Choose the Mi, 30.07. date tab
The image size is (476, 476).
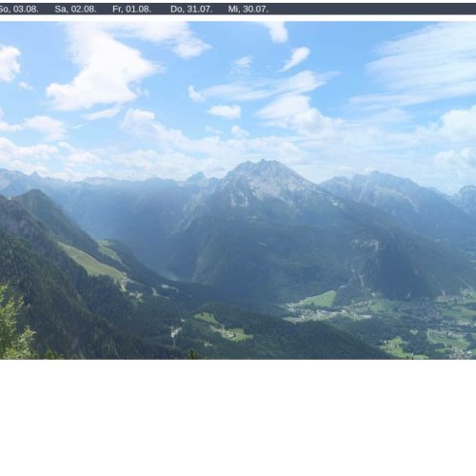pos(248,10)
